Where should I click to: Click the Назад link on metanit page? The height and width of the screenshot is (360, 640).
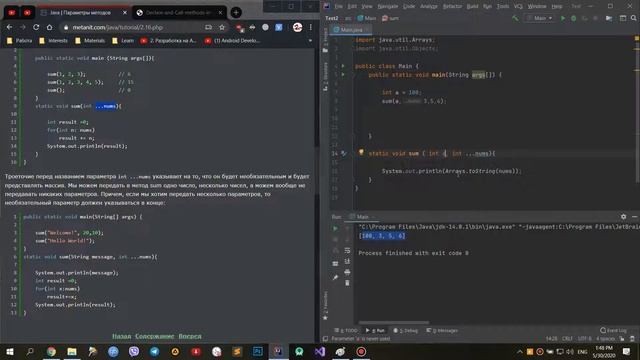pyautogui.click(x=122, y=336)
